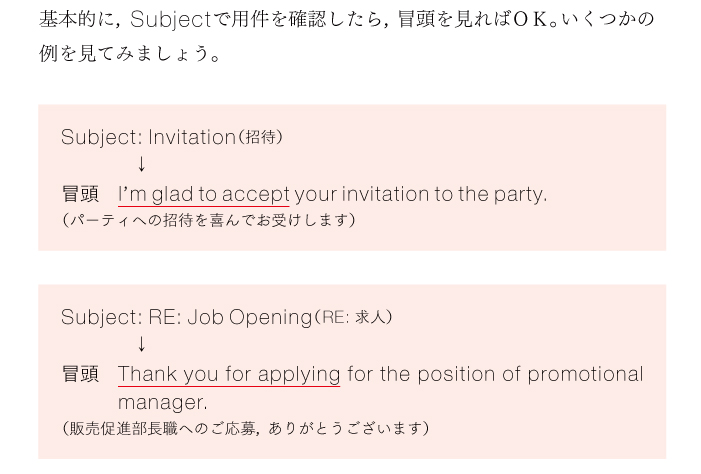Click the Japanese translation about accepting party invitation
The width and height of the screenshot is (701, 474).
[209, 220]
